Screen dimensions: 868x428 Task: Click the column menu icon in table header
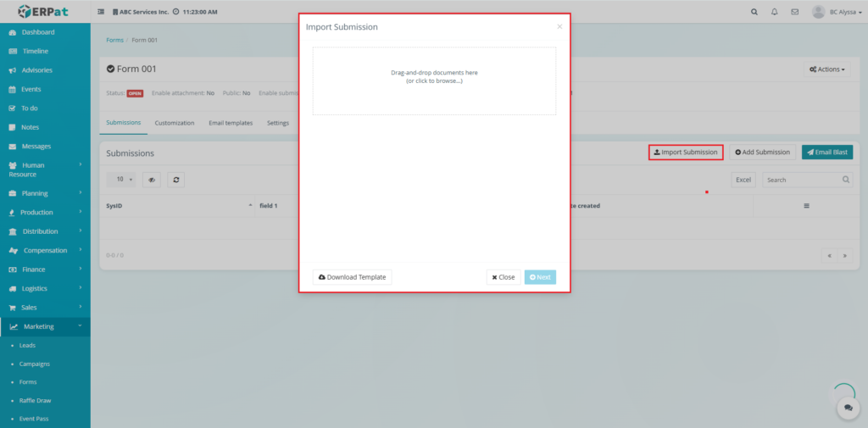tap(806, 206)
